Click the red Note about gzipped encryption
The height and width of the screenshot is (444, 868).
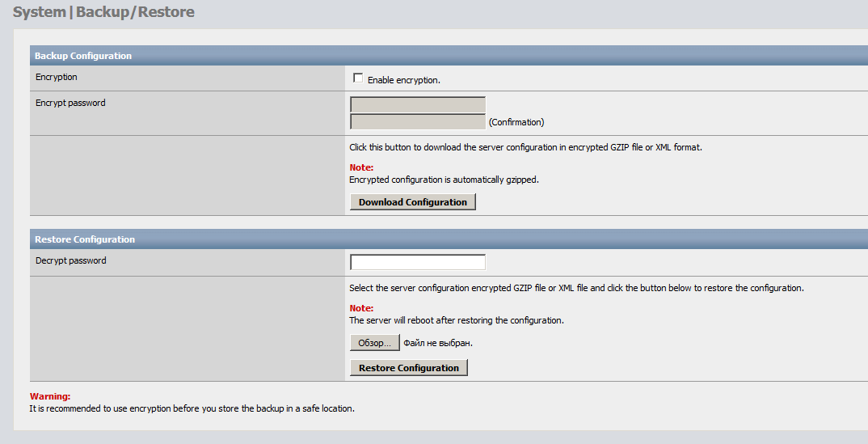coord(361,167)
